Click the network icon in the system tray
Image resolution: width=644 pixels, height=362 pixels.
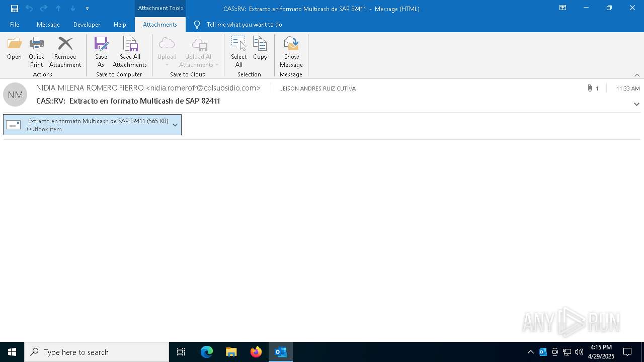point(567,352)
